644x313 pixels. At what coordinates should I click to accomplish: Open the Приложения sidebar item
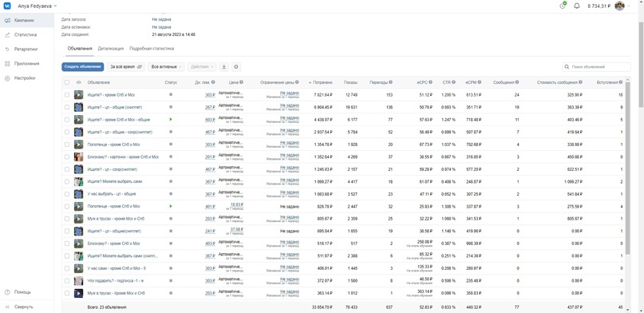coord(26,64)
